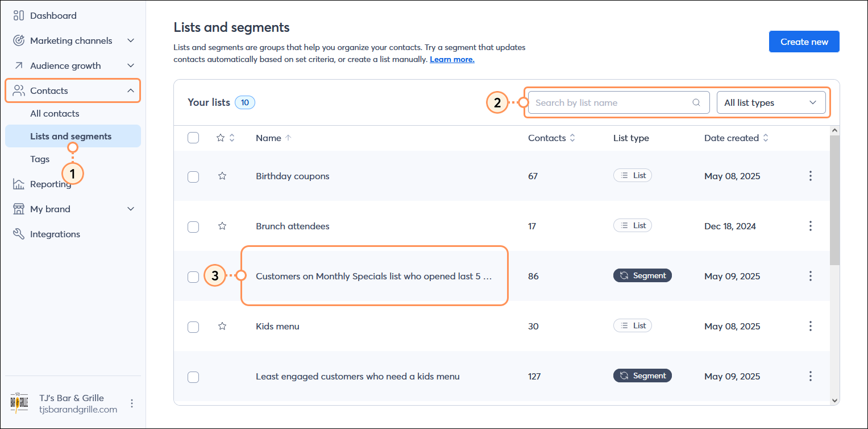Open the Learn more link
868x429 pixels.
point(452,59)
